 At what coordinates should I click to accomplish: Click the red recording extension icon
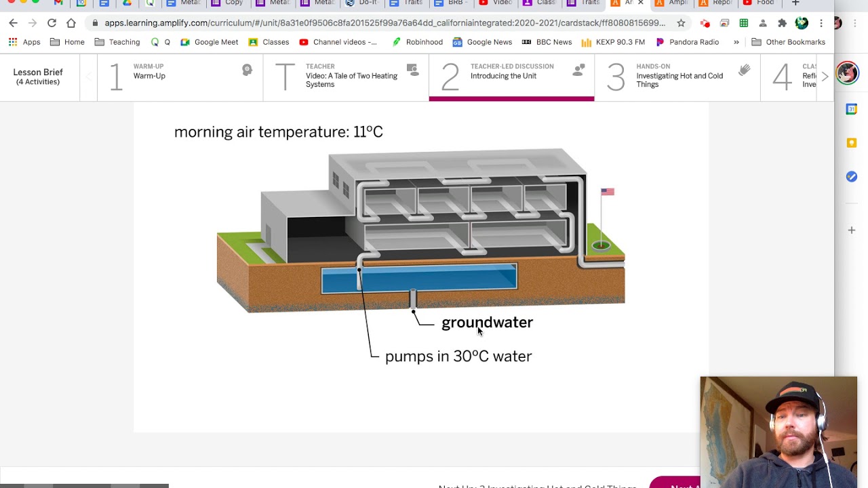click(705, 23)
